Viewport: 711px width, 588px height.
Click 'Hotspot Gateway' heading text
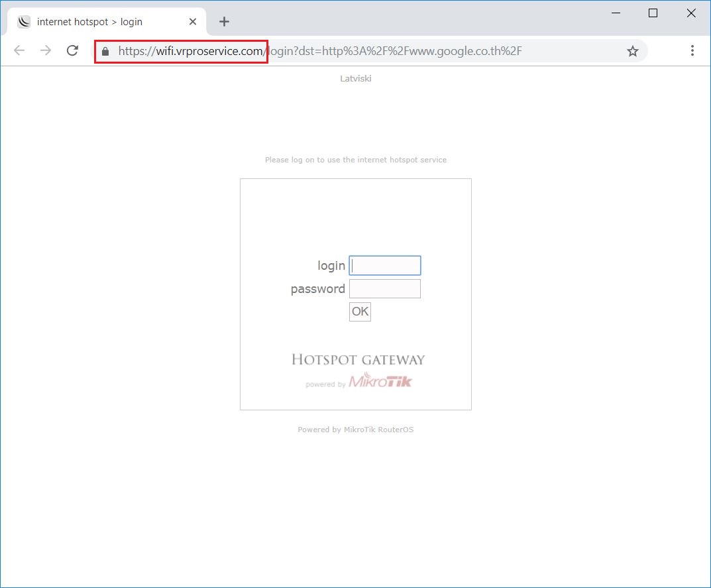click(358, 360)
